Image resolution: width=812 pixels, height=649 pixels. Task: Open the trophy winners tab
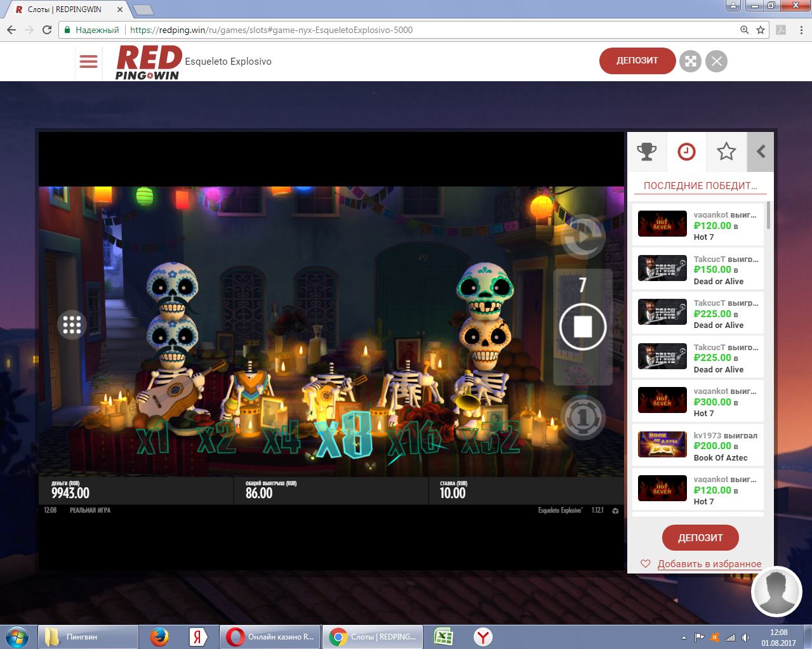pyautogui.click(x=647, y=152)
